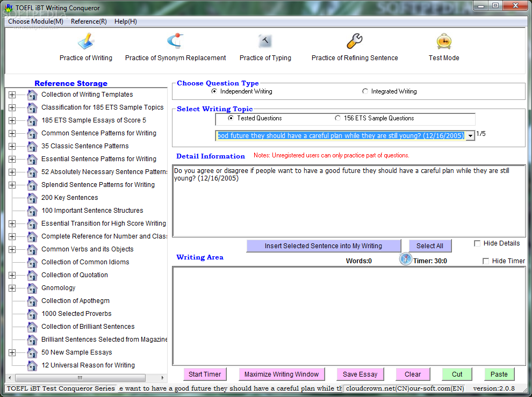Expand 52 Absolutely Necessary Sentence Patterns node

12,172
